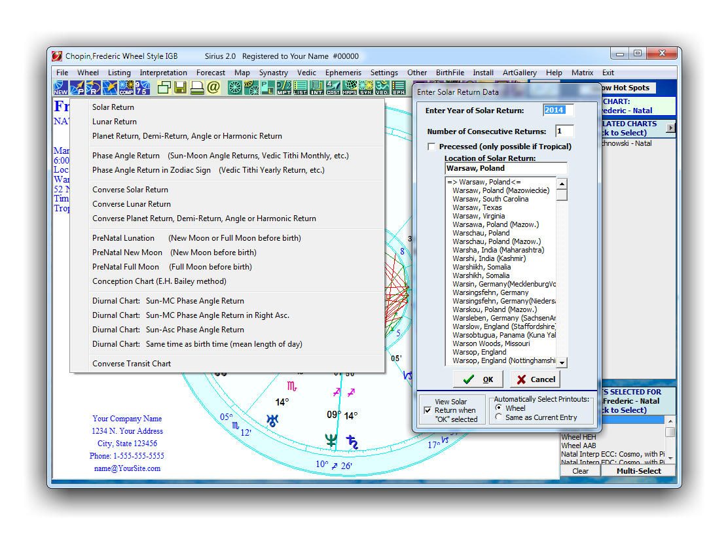
Task: Click the overlapping windows copy icon
Action: (x=164, y=88)
